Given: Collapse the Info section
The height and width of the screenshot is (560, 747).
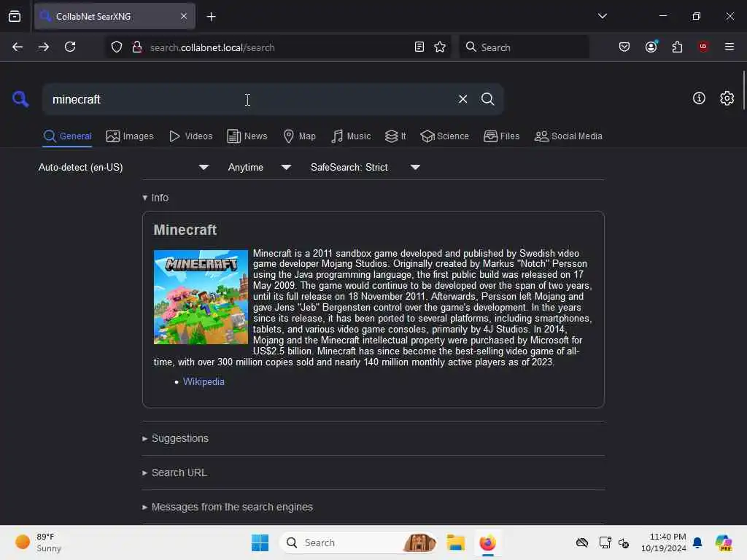Looking at the screenshot, I should 155,198.
